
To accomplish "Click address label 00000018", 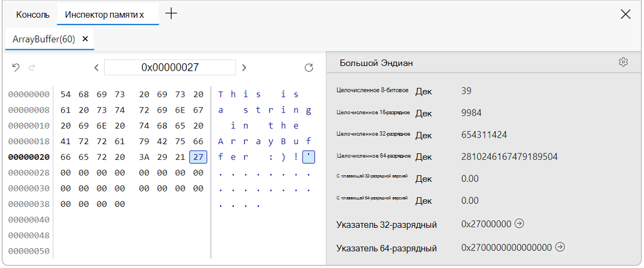I will (29, 142).
